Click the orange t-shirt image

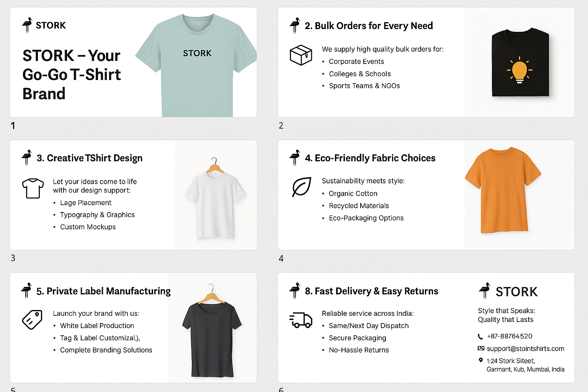(503, 190)
